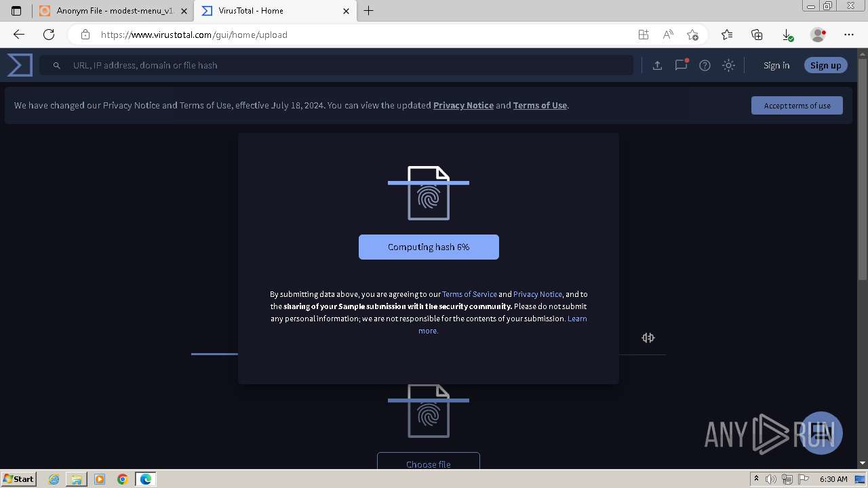868x488 pixels.
Task: Click the lower fingerprint file upload icon
Action: (x=429, y=411)
